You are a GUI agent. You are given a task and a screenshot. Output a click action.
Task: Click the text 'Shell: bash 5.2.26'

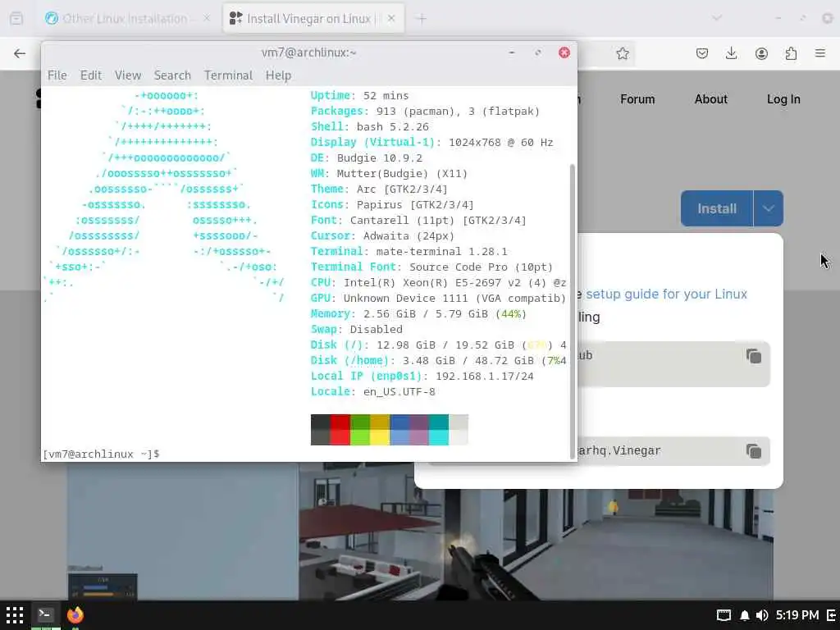(370, 127)
